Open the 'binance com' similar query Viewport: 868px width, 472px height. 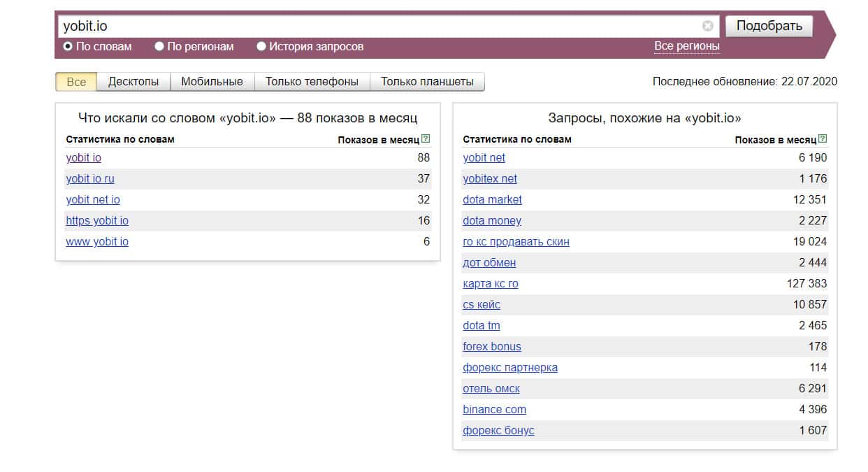coord(495,410)
